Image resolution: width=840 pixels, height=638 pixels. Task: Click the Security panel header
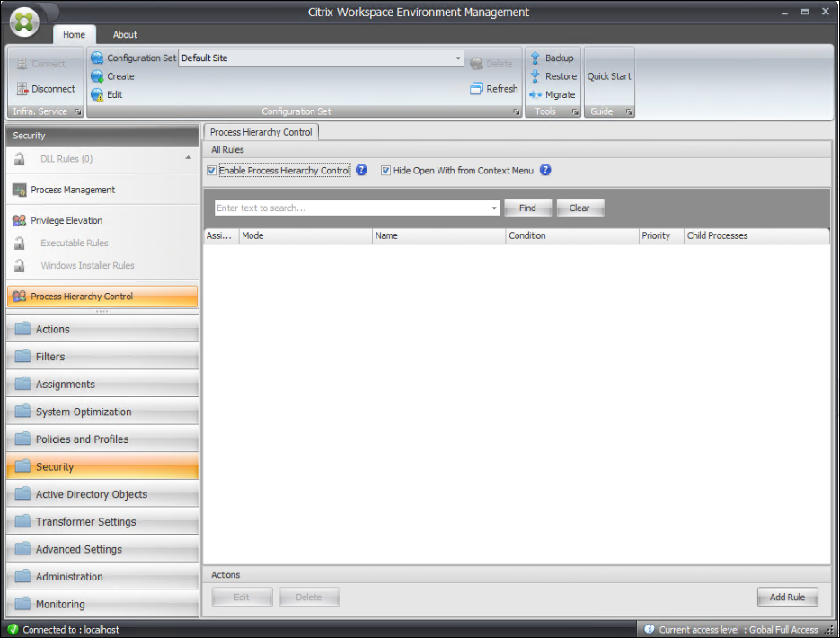click(102, 136)
